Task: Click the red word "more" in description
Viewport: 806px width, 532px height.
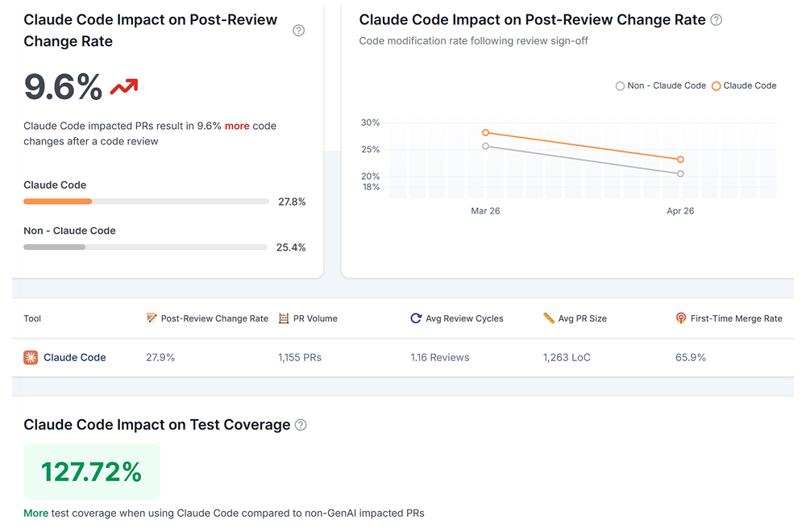Action: 237,126
